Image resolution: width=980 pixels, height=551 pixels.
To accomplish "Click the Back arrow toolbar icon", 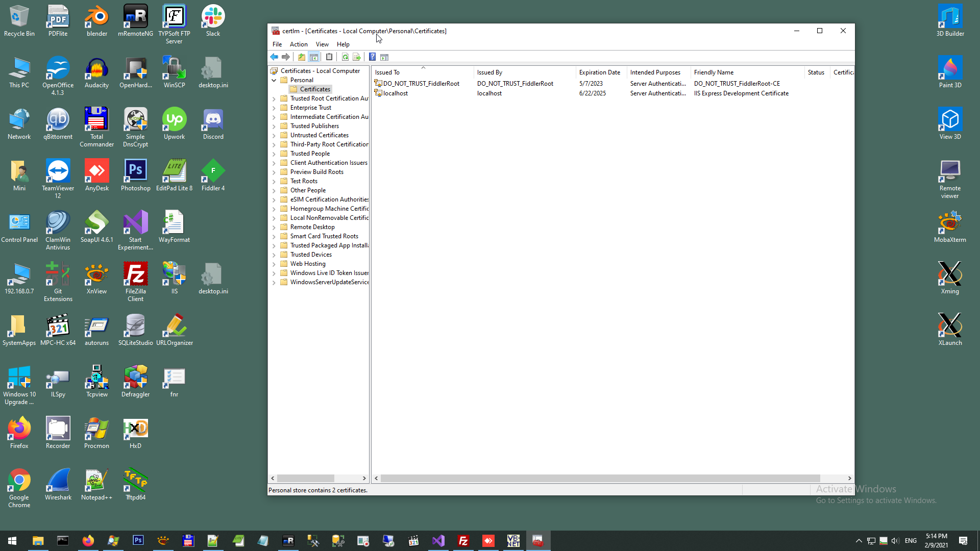I will click(274, 57).
